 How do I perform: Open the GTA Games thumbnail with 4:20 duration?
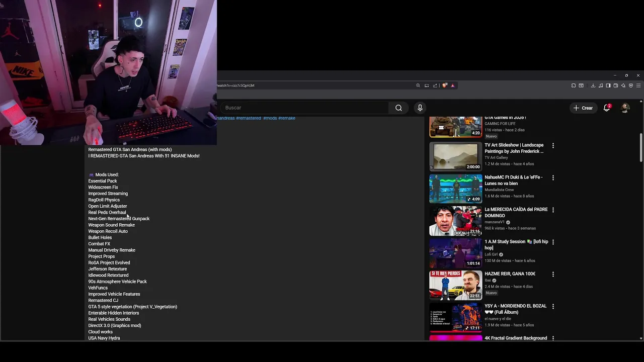click(x=455, y=127)
